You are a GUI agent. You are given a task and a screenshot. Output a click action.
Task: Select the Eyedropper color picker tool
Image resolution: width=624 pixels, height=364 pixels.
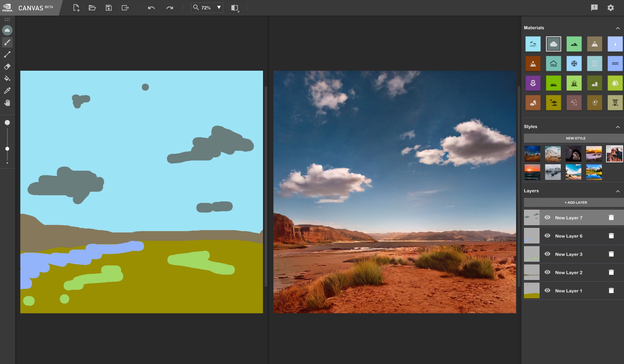pos(7,91)
